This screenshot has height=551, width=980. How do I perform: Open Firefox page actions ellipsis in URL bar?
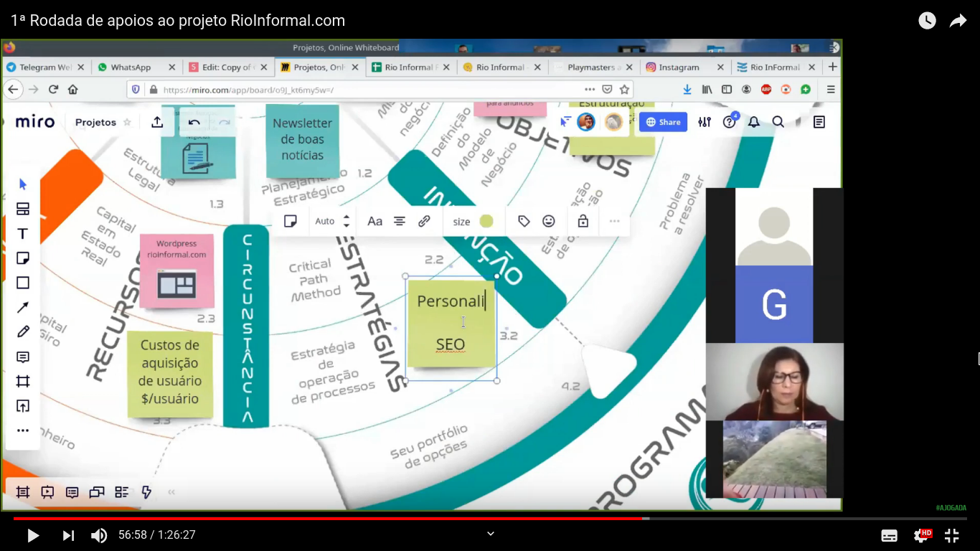coord(590,90)
